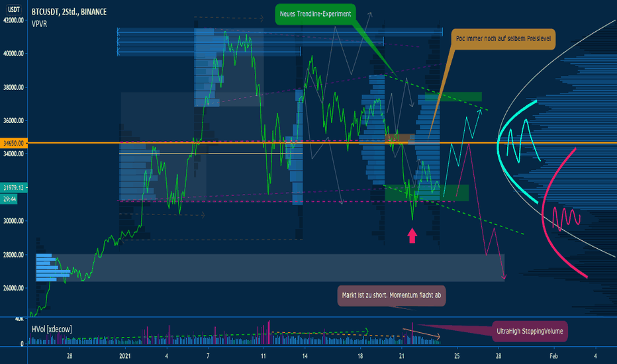The image size is (617, 364).
Task: Click the 21 date label on the time axis
Action: tap(402, 356)
